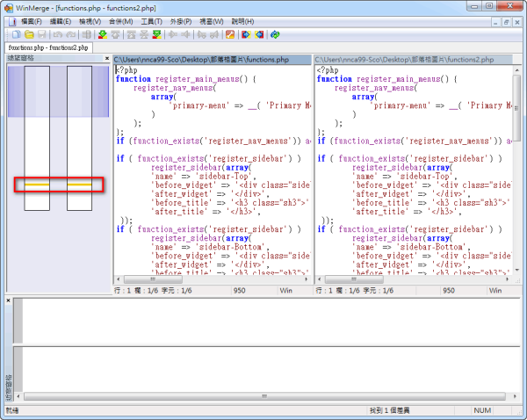The height and width of the screenshot is (420, 527).
Task: Click the Copy All to Left icon
Action: 259,34
